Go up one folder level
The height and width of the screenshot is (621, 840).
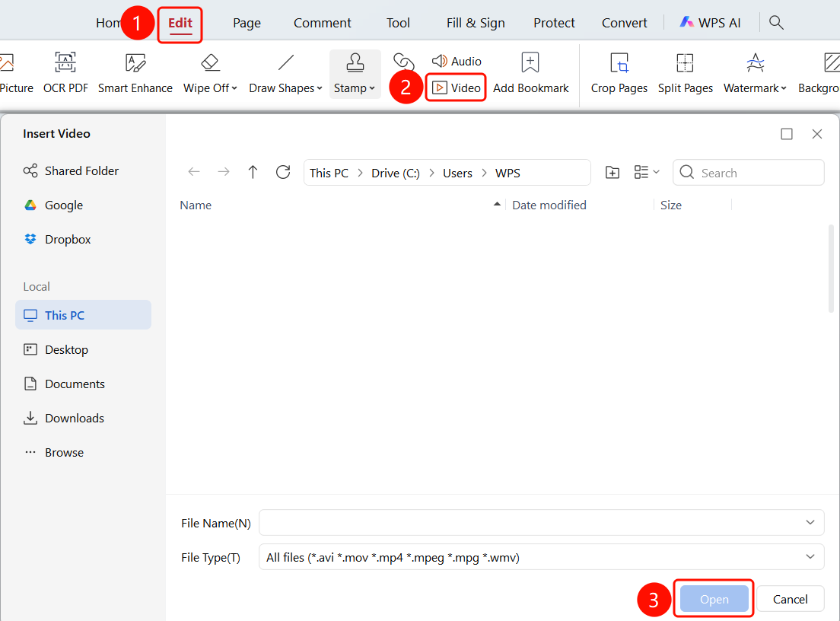pyautogui.click(x=253, y=172)
